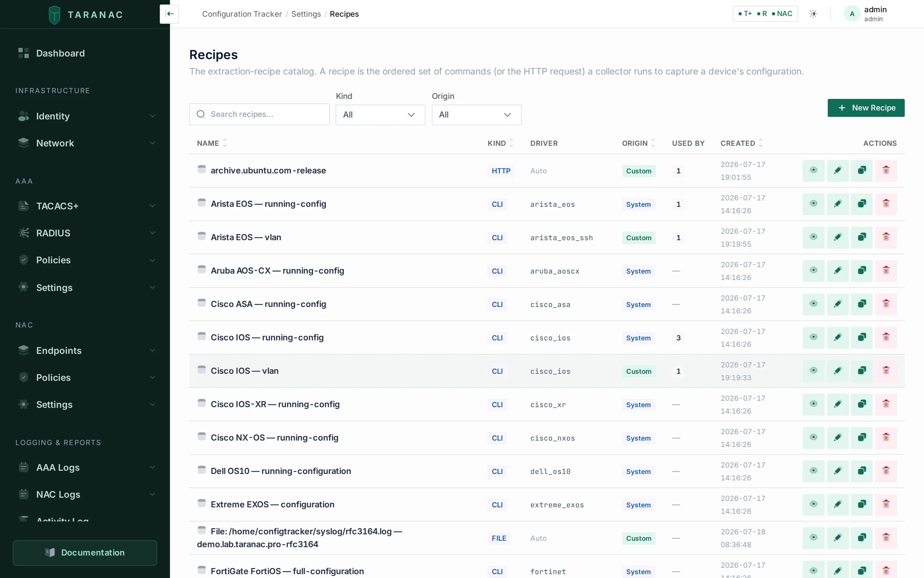Click the Taranac shield logo

click(55, 15)
